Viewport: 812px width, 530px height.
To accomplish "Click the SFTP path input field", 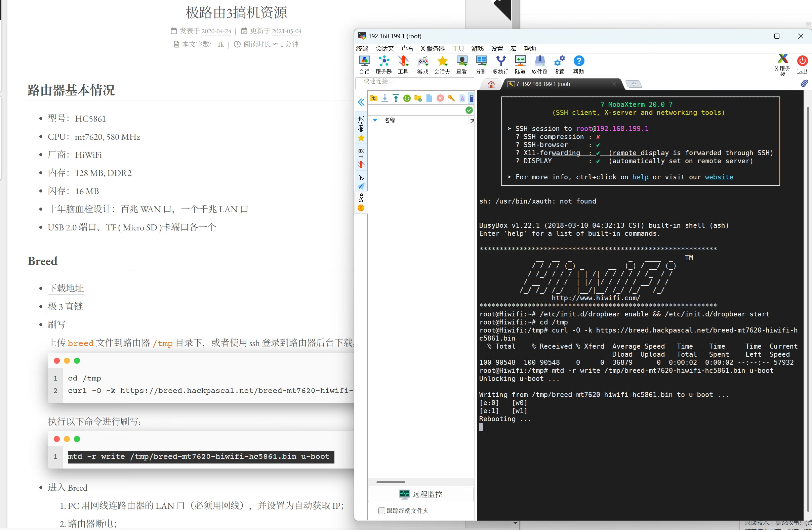I will click(416, 110).
